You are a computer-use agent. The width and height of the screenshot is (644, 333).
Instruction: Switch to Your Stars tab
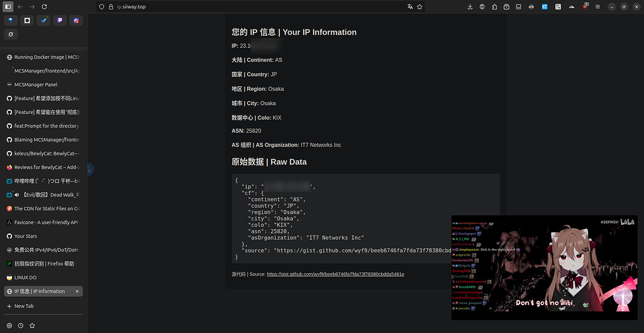coord(43,236)
